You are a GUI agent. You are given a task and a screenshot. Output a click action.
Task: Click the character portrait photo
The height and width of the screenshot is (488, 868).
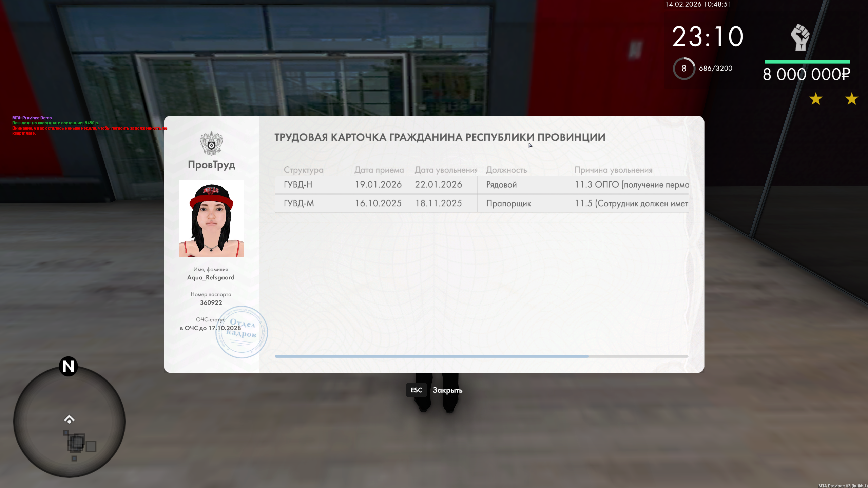(x=211, y=219)
